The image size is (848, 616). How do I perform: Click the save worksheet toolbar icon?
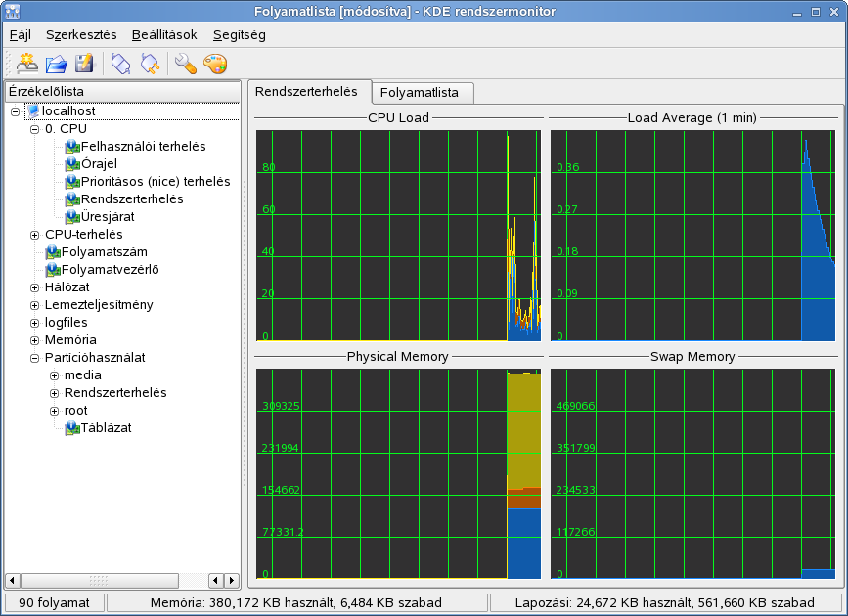click(x=84, y=64)
